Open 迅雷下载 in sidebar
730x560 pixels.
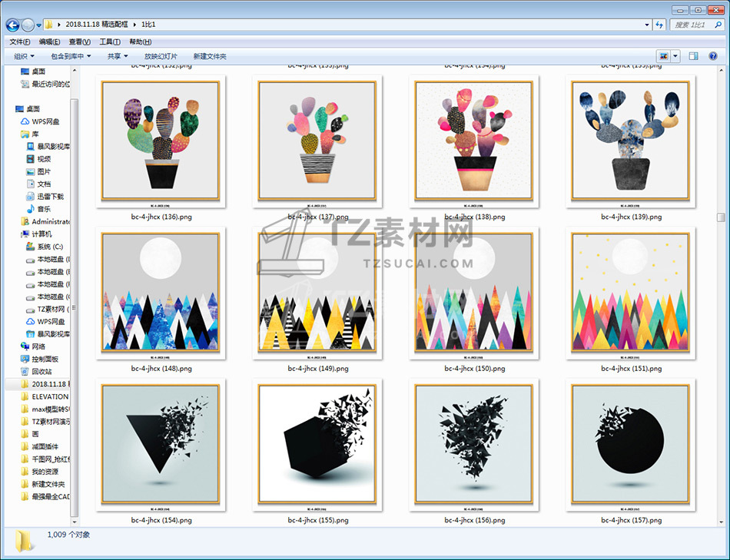45,197
